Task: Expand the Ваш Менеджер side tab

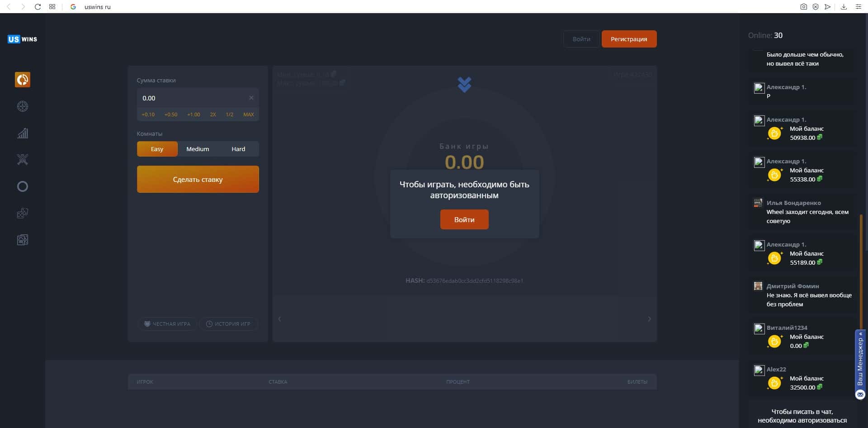Action: point(860,362)
